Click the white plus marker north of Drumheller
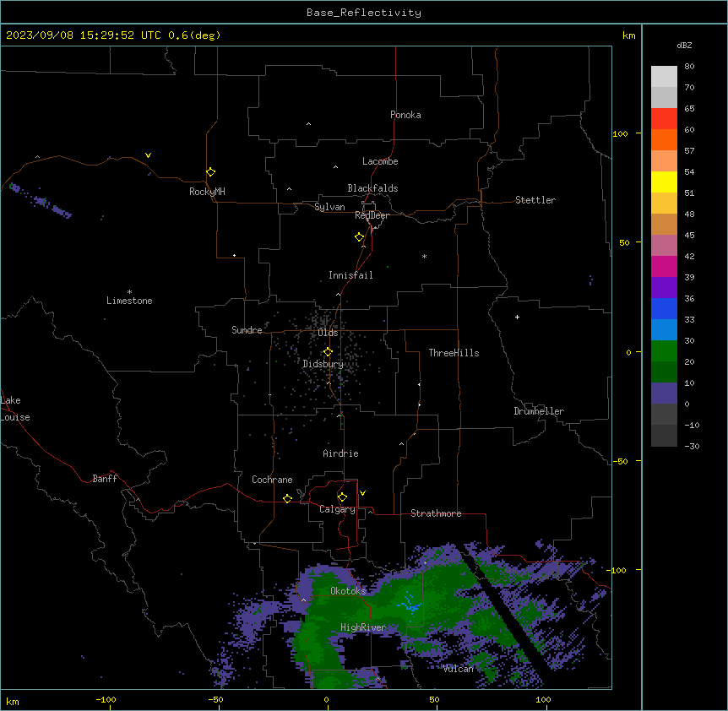Viewport: 728px width, 711px height. click(x=517, y=317)
